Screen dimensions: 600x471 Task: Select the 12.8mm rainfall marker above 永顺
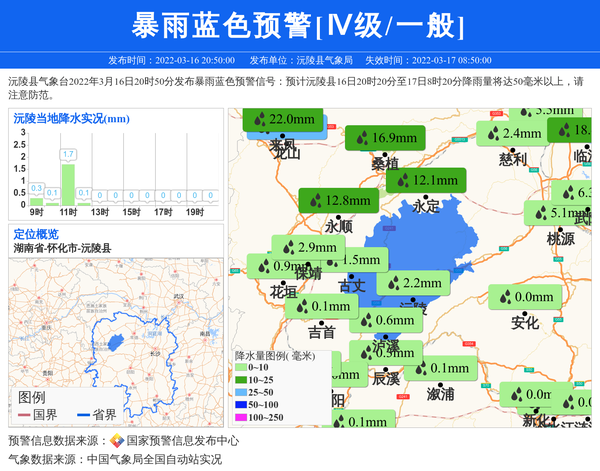tap(338, 200)
